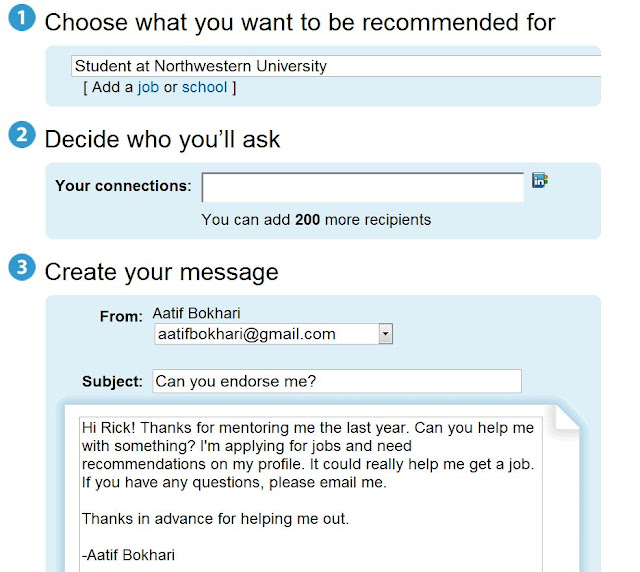
Task: Click the 'From:' label
Action: 121,316
